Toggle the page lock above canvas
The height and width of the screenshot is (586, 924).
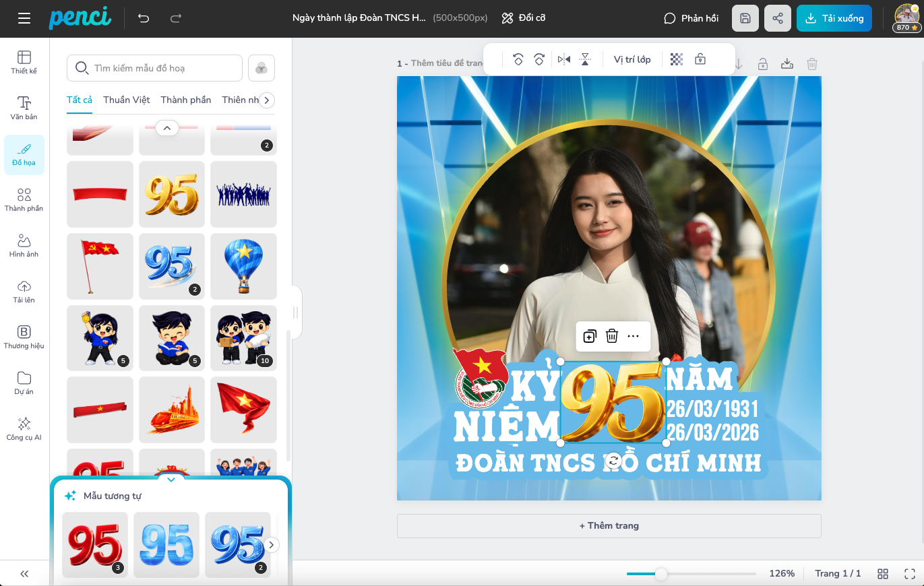(762, 64)
